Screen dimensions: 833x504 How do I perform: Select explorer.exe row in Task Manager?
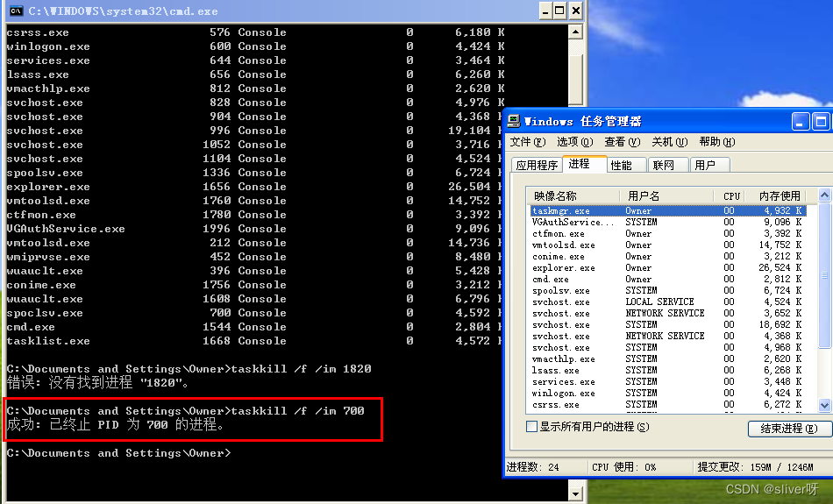tap(668, 267)
